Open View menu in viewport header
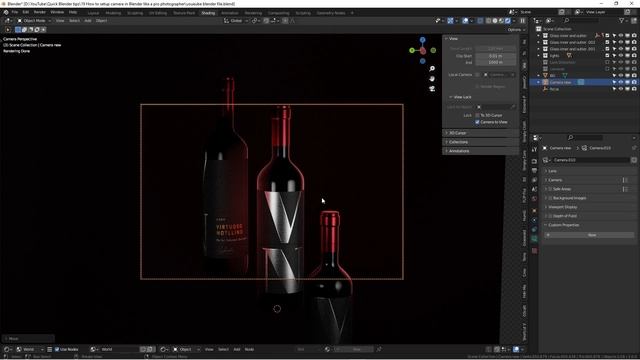The width and height of the screenshot is (640, 360). [60, 20]
